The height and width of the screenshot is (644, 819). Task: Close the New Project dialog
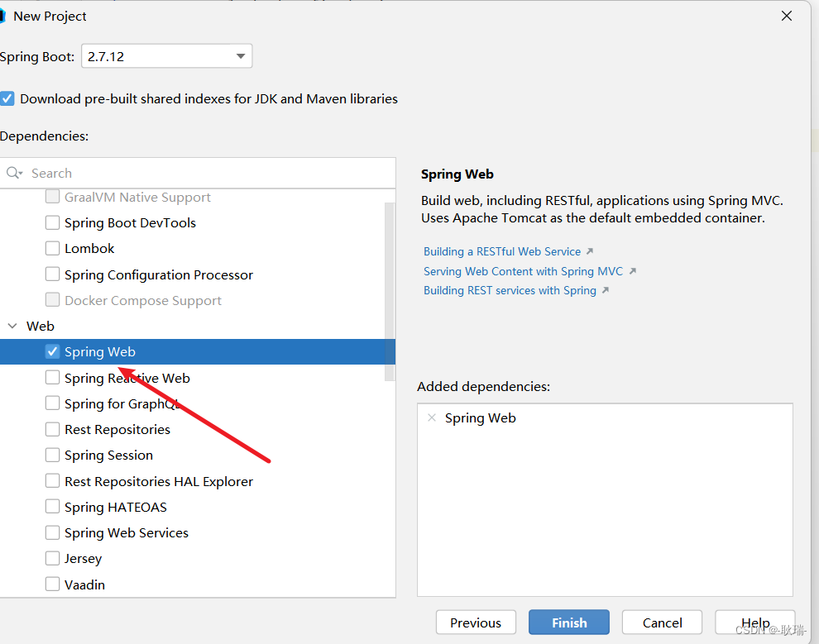click(x=787, y=17)
